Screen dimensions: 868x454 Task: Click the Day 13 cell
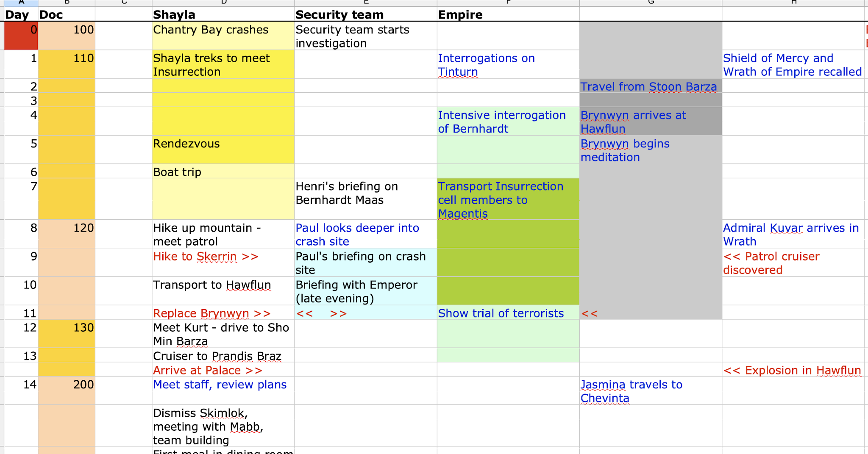click(21, 355)
